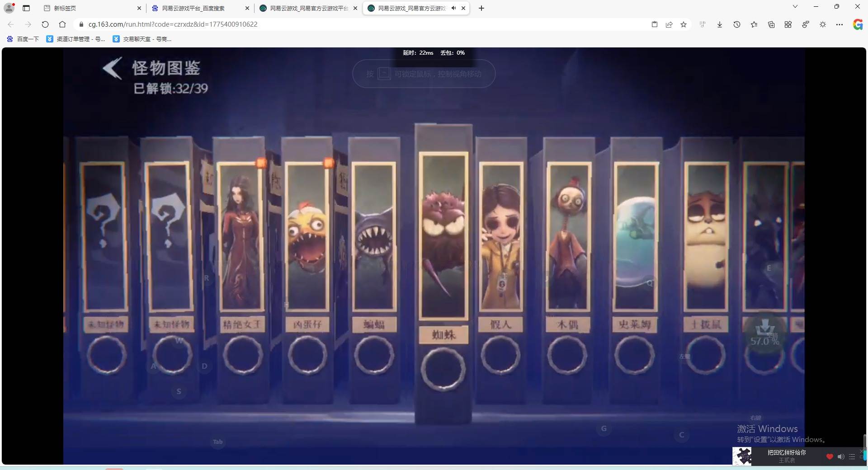Expand the tab search dropdown chevron

[x=795, y=7]
